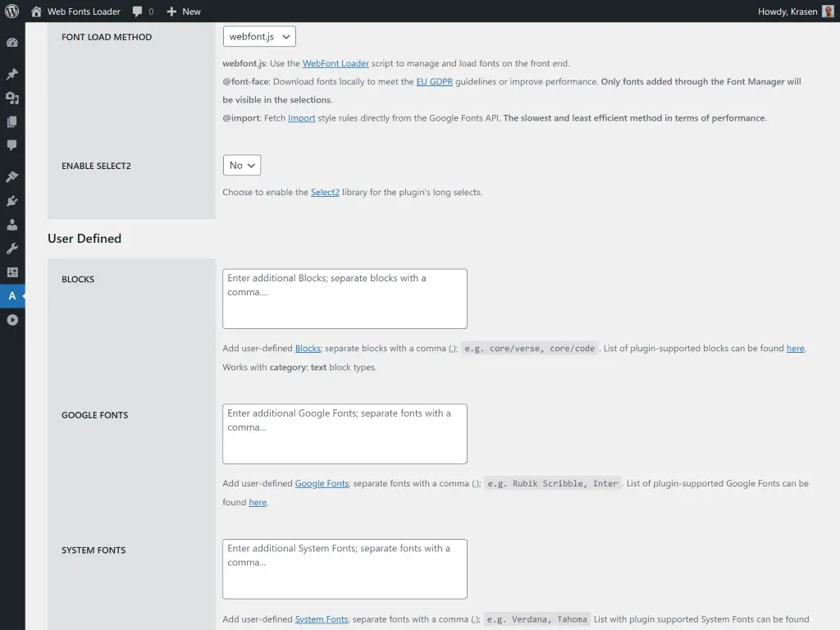Open the Media library sidebar icon

tap(12, 98)
